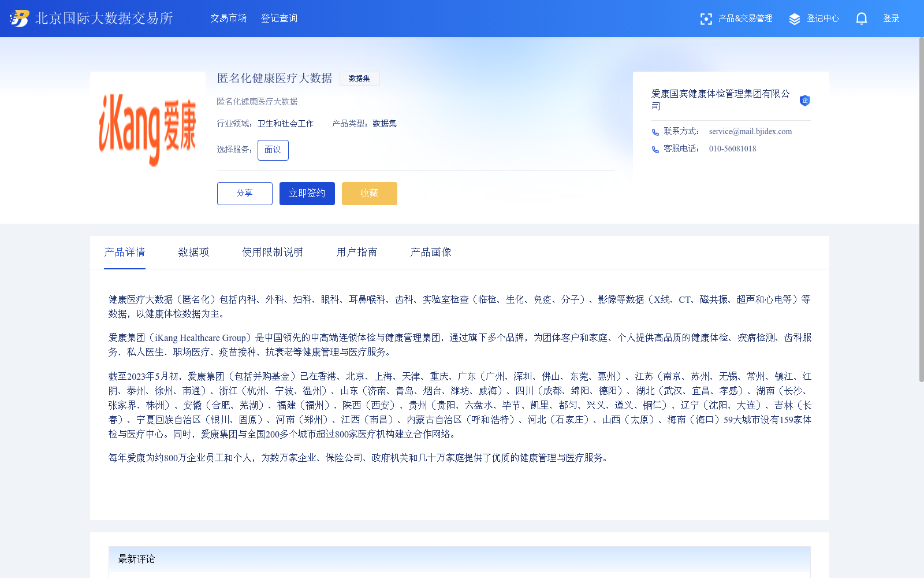Click the page vertical scrollbar
The height and width of the screenshot is (578, 924).
[921, 209]
